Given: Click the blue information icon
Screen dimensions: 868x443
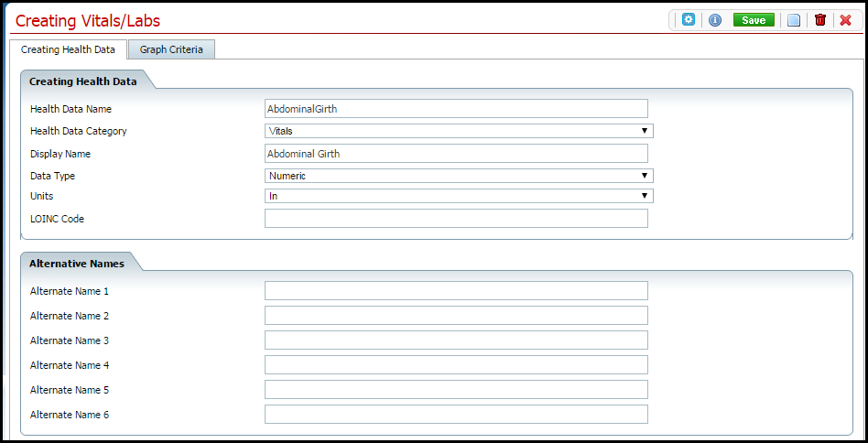Looking at the screenshot, I should pyautogui.click(x=715, y=19).
